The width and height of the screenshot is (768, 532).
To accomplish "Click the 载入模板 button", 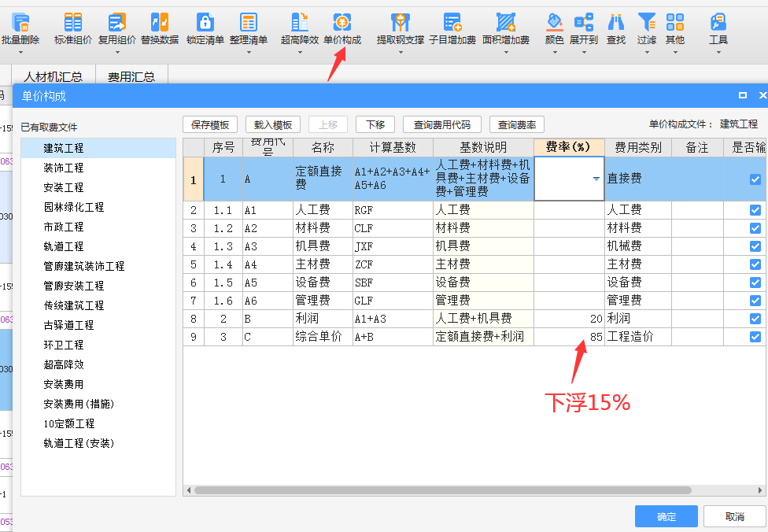I will pyautogui.click(x=273, y=125).
